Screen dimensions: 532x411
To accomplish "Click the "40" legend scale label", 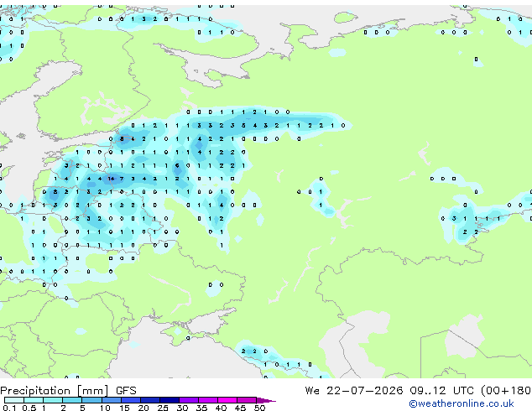I will (221, 408).
